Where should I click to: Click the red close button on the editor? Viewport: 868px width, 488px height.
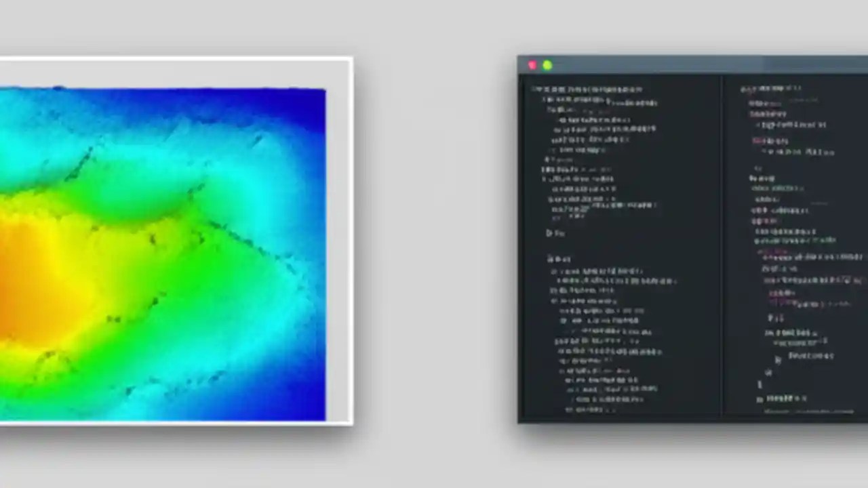pos(532,65)
